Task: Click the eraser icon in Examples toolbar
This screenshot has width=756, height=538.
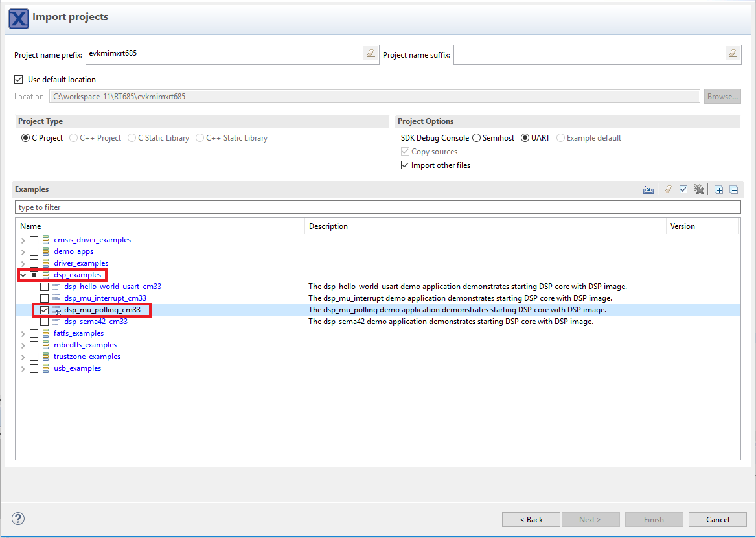Action: 669,190
